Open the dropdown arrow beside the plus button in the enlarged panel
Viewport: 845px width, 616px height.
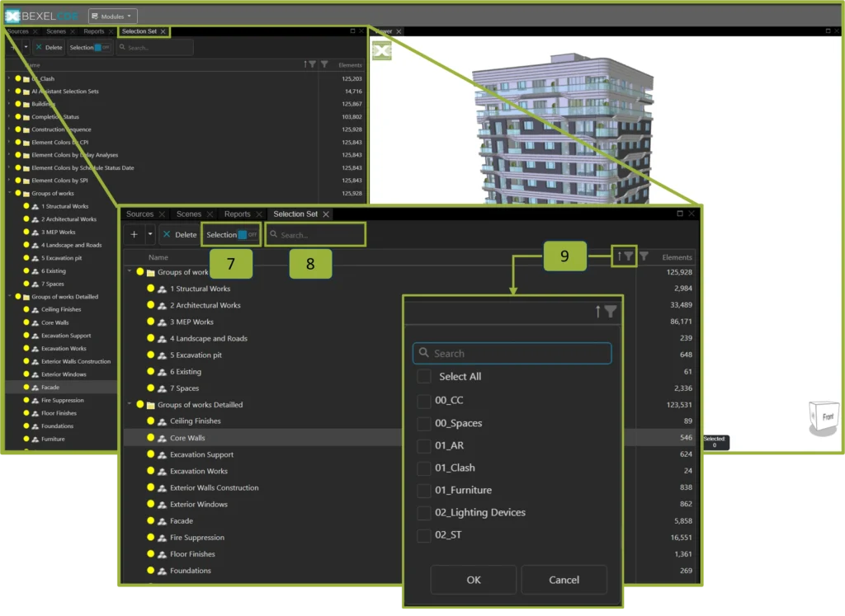tap(150, 234)
